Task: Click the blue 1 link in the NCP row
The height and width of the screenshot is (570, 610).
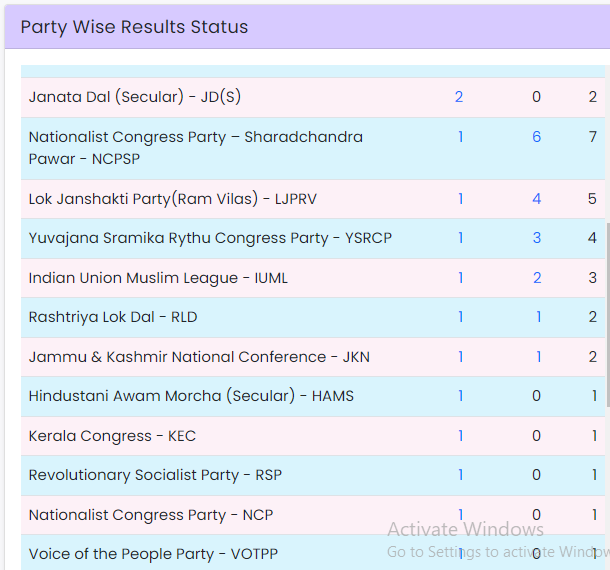Action: click(460, 514)
